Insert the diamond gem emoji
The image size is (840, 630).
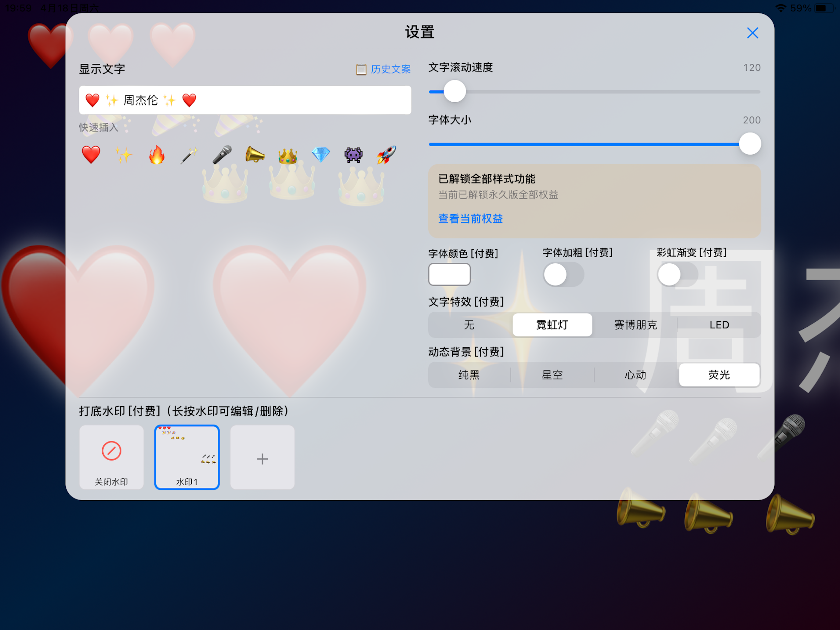(320, 155)
